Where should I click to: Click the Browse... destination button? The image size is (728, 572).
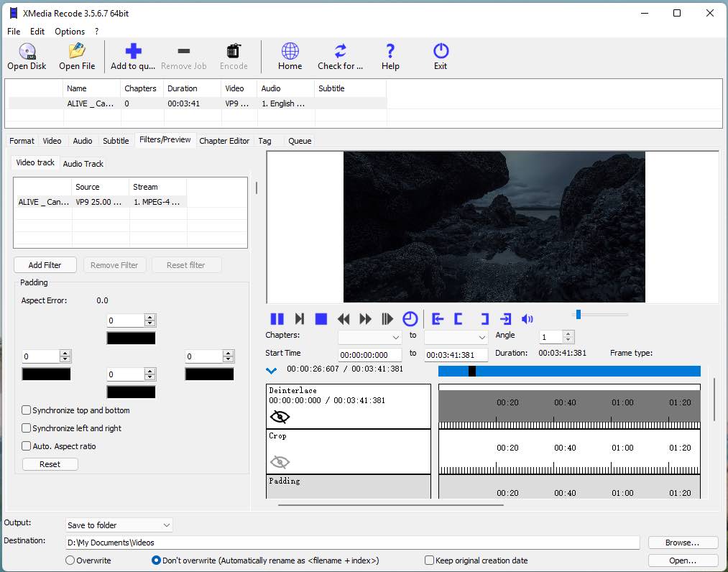[x=682, y=543]
